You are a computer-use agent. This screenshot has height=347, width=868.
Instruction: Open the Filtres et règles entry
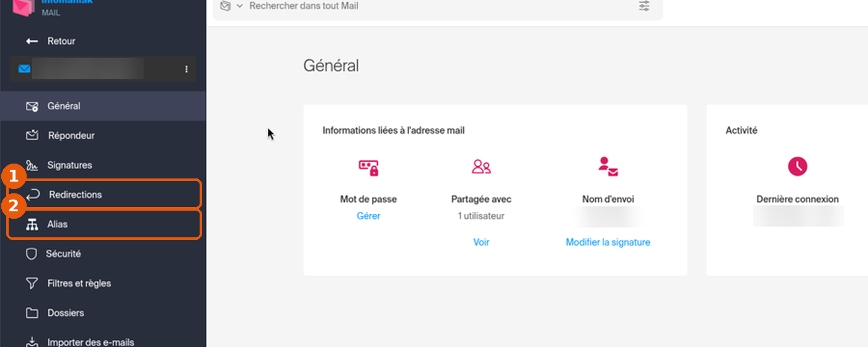pyautogui.click(x=103, y=283)
